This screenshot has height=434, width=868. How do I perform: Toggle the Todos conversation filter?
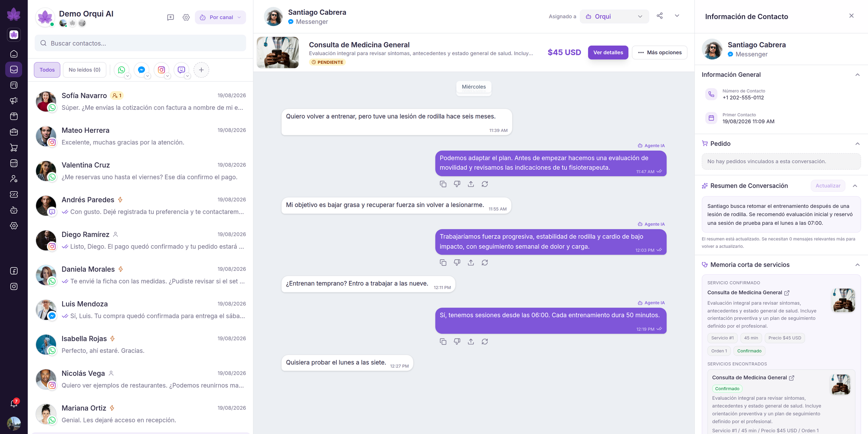coord(47,70)
